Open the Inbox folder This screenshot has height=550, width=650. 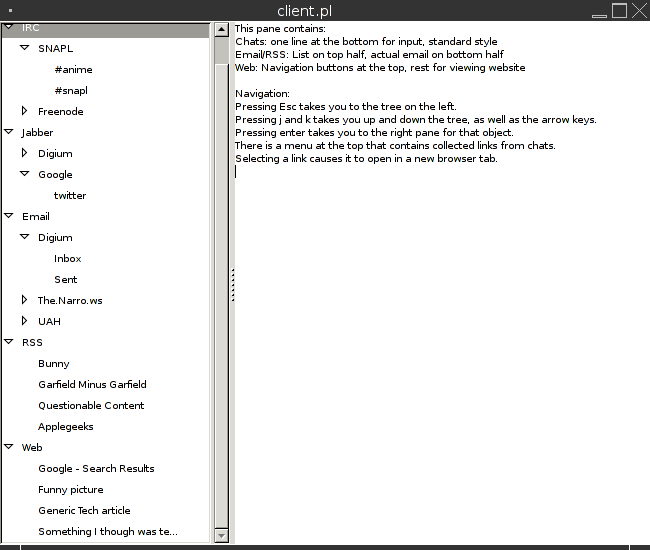[68, 259]
